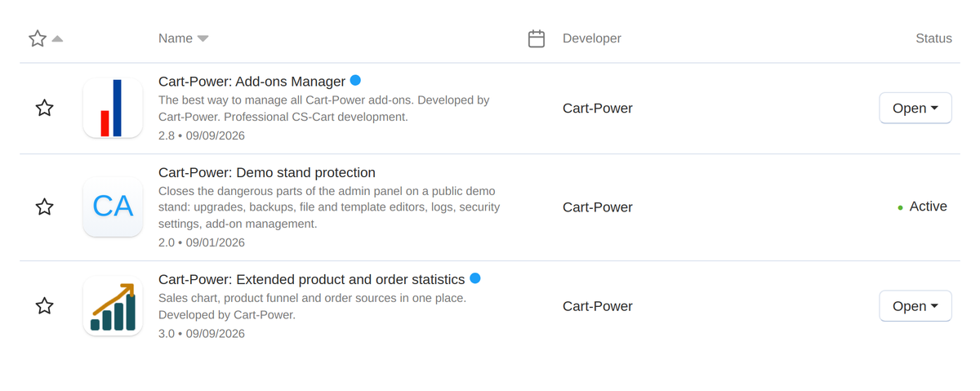
Task: Sort list by Name column
Action: 183,38
